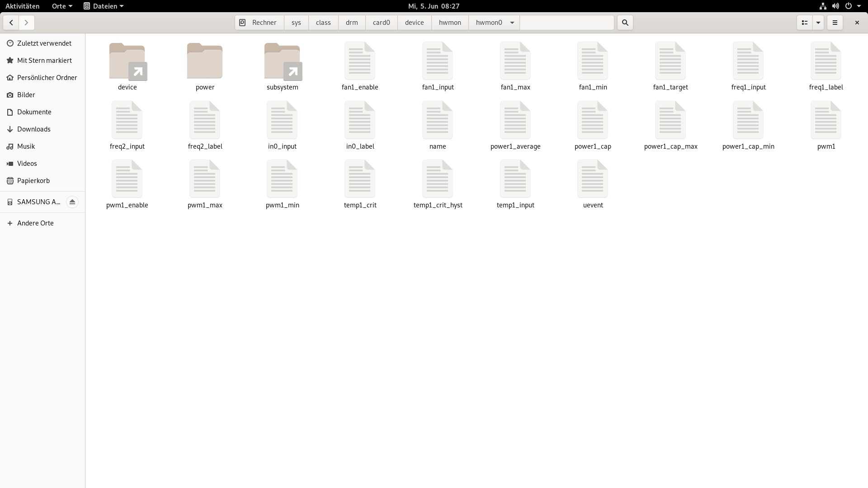Click the empty location entry field
The image size is (868, 488).
pyautogui.click(x=566, y=23)
